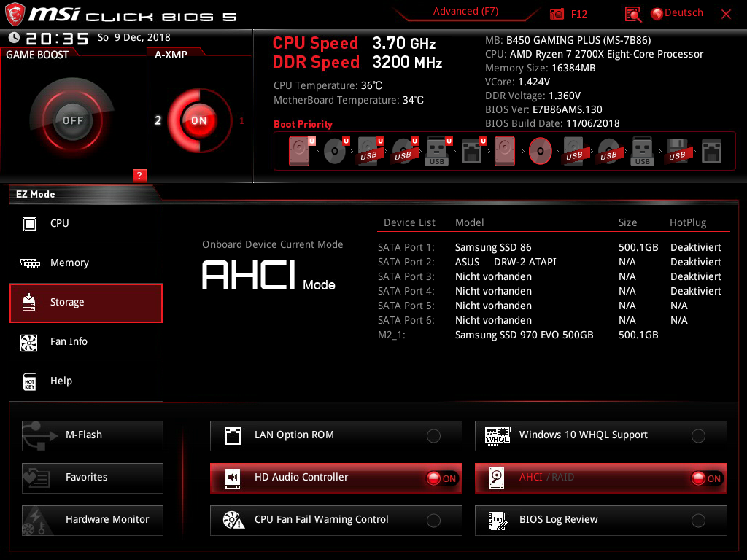Click the search magnifier icon in header
747x560 pixels.
[x=633, y=14]
